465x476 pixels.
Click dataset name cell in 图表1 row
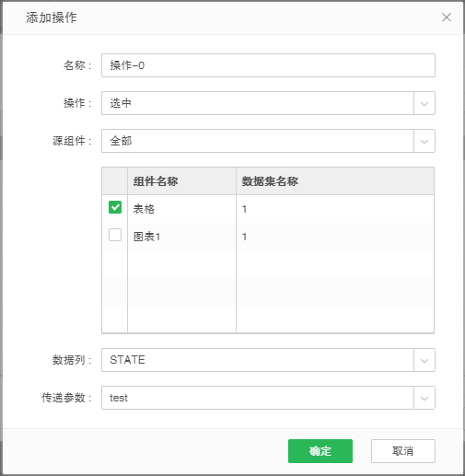coord(335,237)
